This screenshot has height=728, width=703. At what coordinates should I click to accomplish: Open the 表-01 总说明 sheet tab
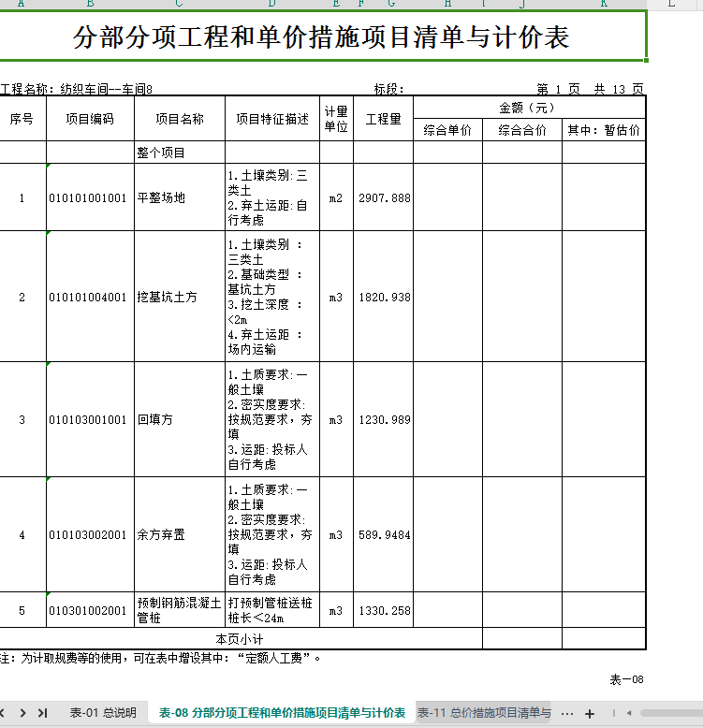click(x=103, y=713)
